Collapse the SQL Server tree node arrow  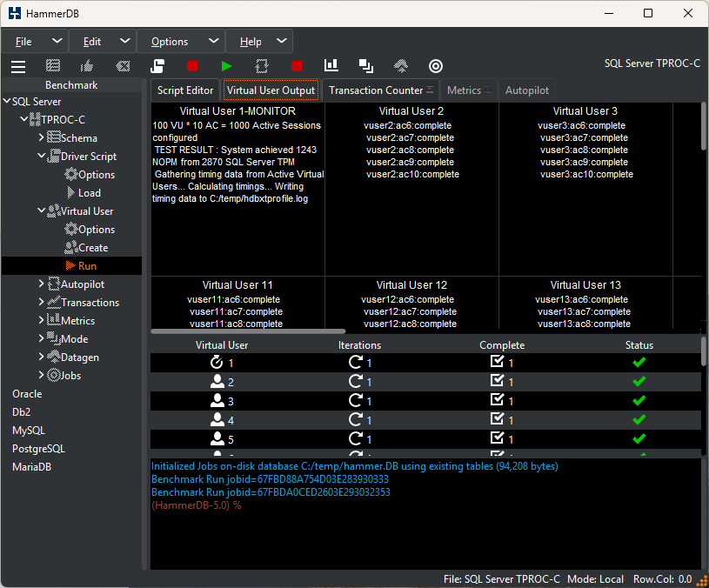[7, 101]
